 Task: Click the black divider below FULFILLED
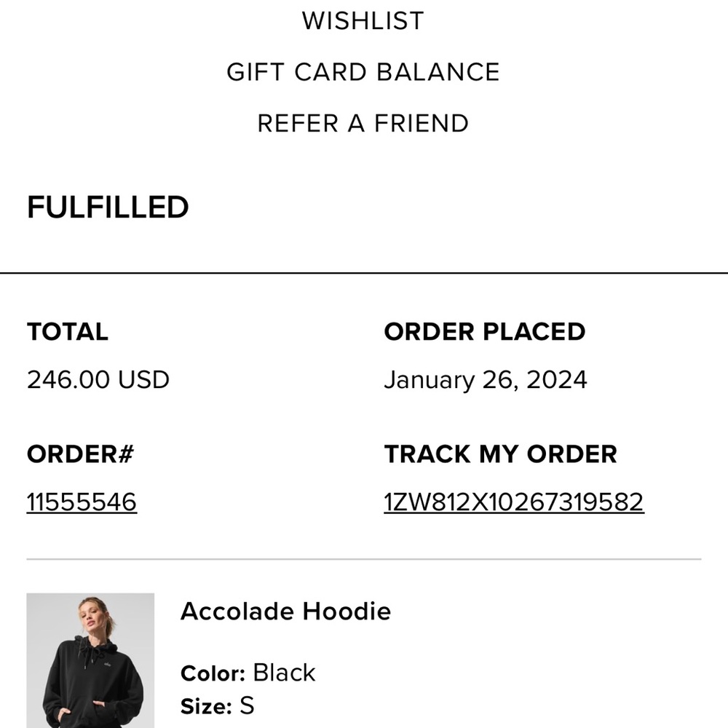[364, 273]
